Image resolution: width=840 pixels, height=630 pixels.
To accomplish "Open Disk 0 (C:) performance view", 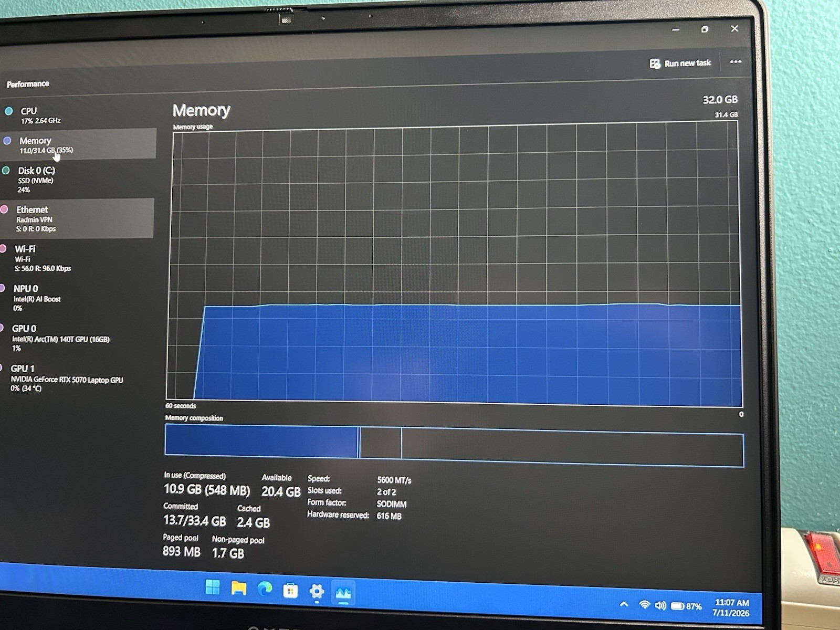I will [78, 179].
